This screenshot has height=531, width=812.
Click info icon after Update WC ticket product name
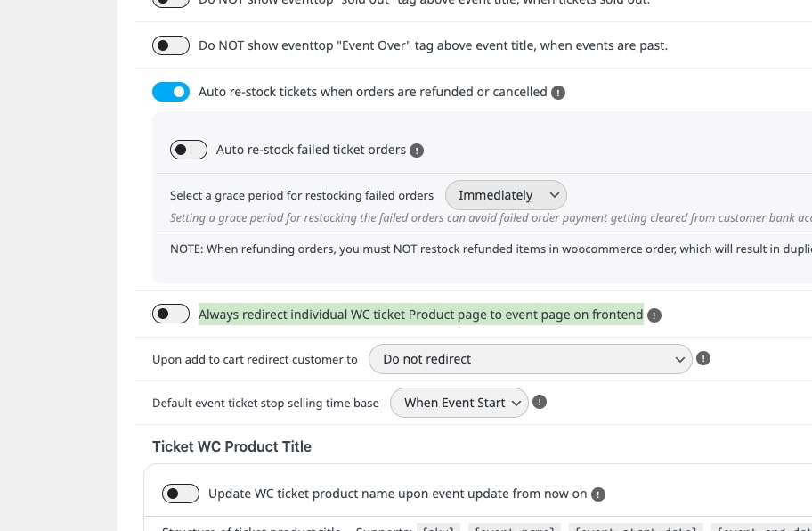point(598,494)
